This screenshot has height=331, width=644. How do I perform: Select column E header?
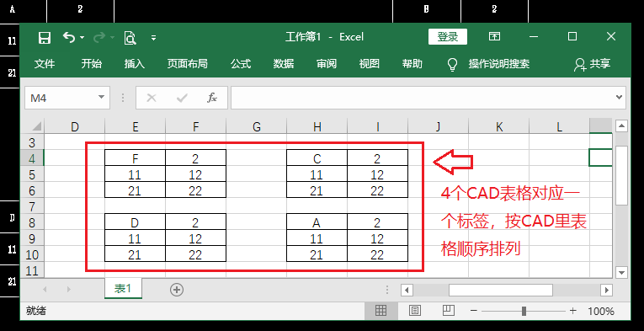[136, 126]
